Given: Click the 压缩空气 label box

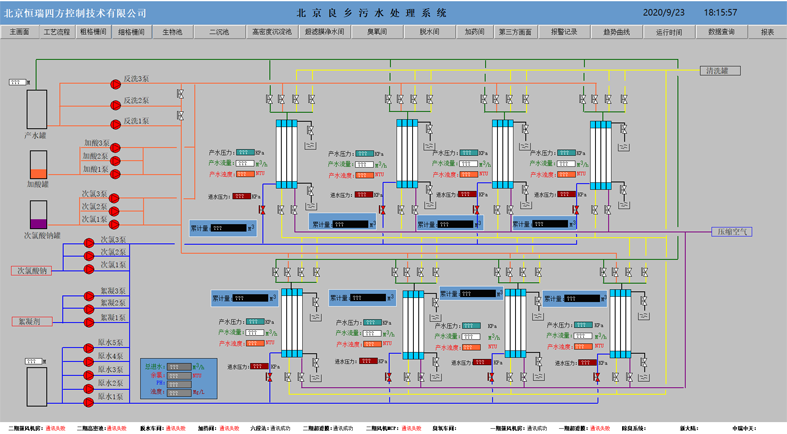Looking at the screenshot, I should [731, 231].
